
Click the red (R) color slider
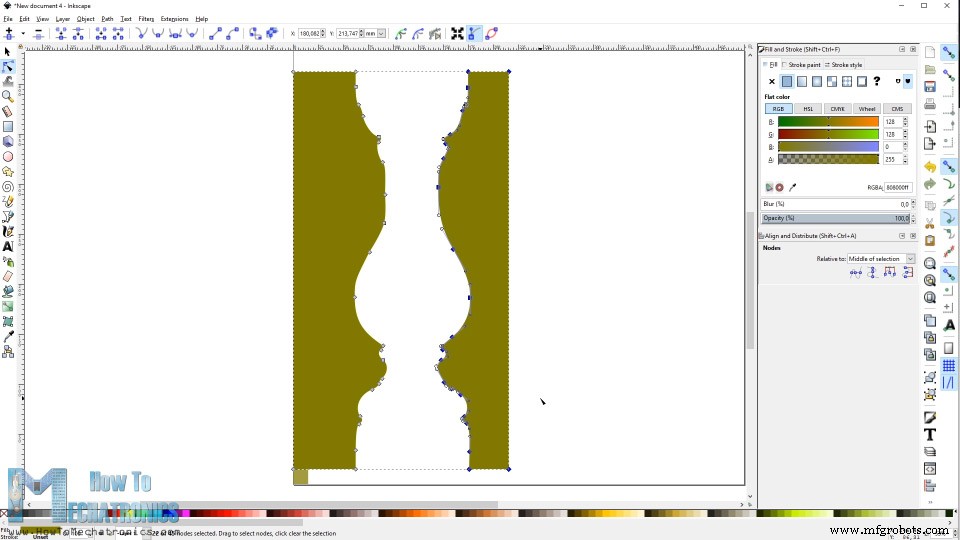point(828,122)
